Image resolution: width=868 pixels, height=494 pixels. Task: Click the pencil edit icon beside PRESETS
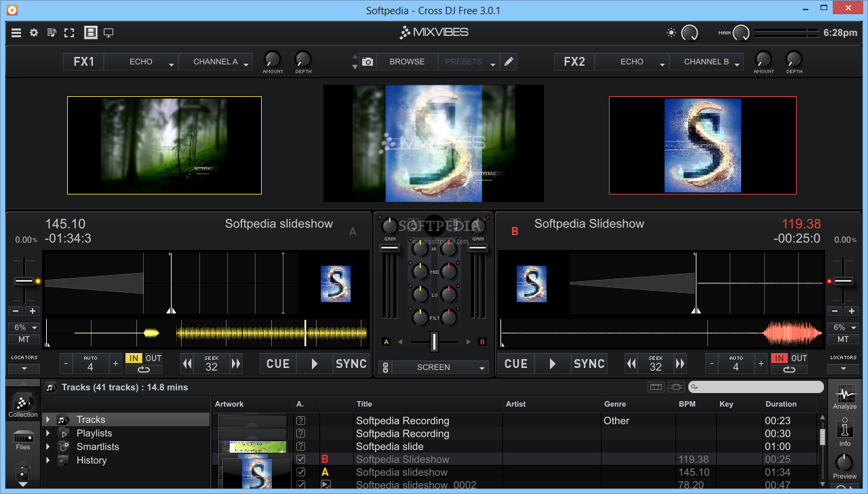509,62
